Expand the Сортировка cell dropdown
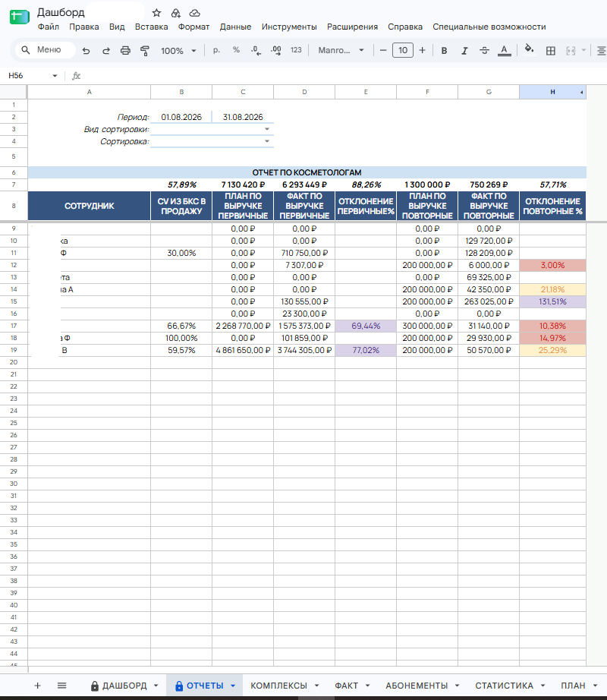This screenshot has width=607, height=700. point(267,141)
